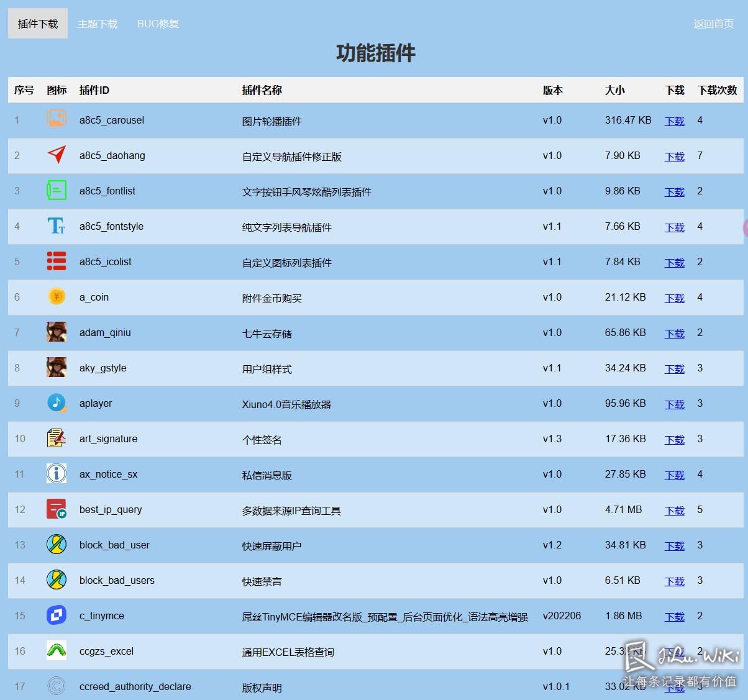Switch to the 主题下载 tab
Image resolution: width=748 pixels, height=700 pixels.
pos(98,24)
